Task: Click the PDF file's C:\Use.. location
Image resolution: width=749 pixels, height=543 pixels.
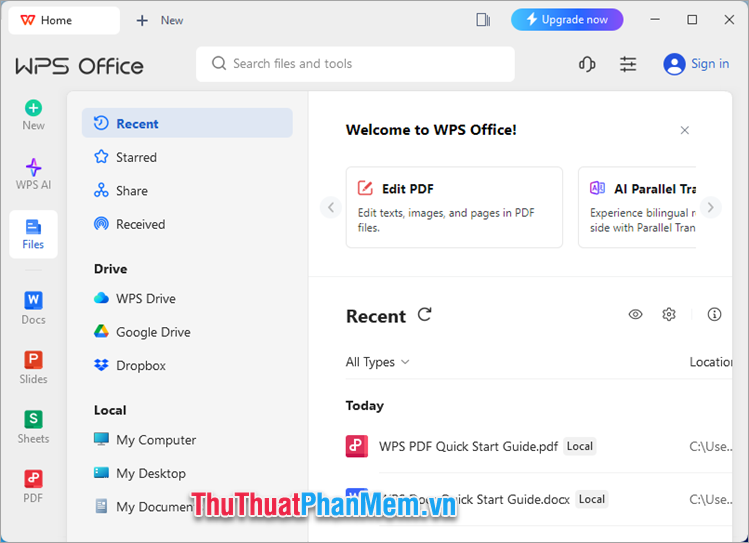Action: pyautogui.click(x=711, y=447)
